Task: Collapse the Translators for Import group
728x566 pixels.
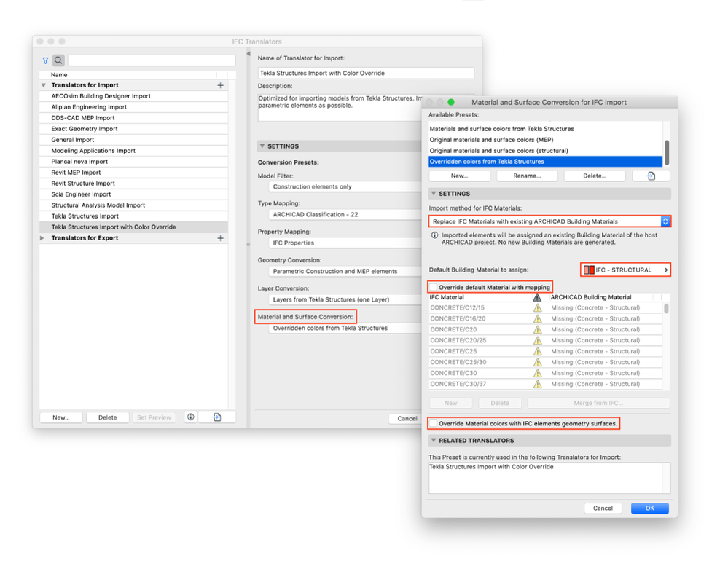Action: coord(44,85)
